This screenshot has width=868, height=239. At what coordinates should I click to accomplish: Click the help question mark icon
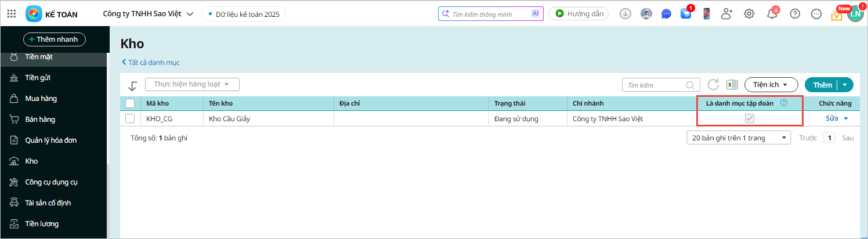795,14
